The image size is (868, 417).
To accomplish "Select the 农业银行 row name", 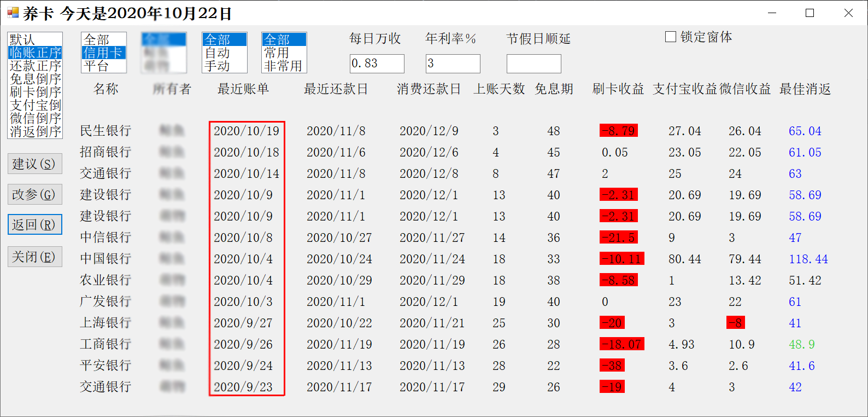I will (105, 280).
